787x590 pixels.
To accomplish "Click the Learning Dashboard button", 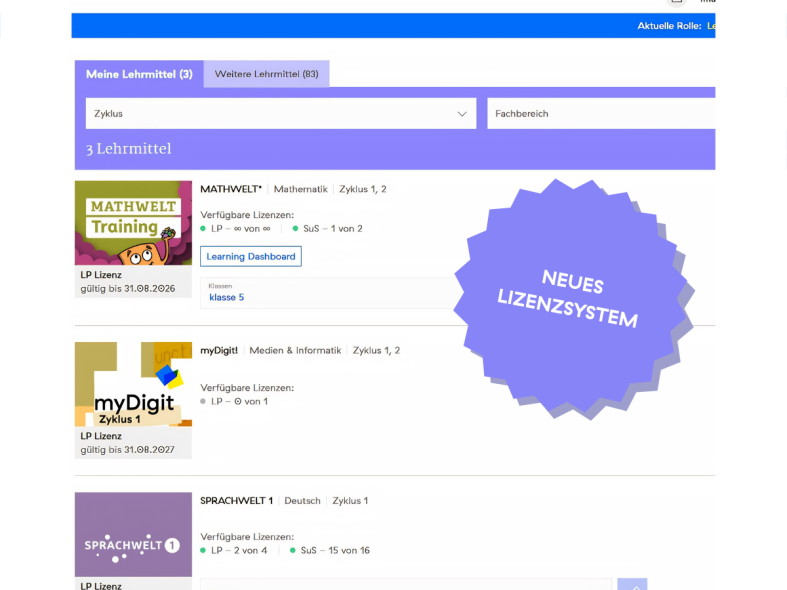I will (251, 256).
